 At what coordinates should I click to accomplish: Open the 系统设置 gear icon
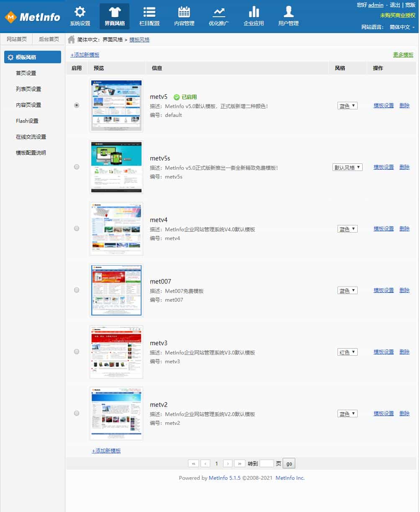[80, 12]
